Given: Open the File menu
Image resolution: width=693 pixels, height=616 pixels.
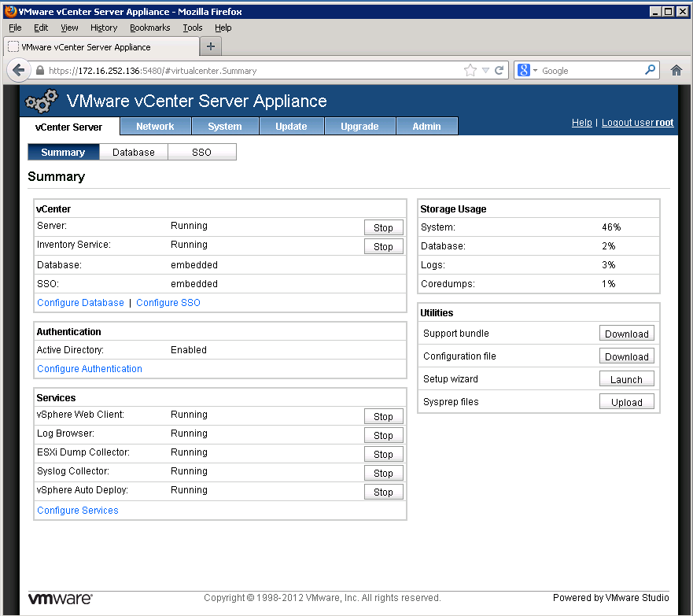Looking at the screenshot, I should click(15, 28).
